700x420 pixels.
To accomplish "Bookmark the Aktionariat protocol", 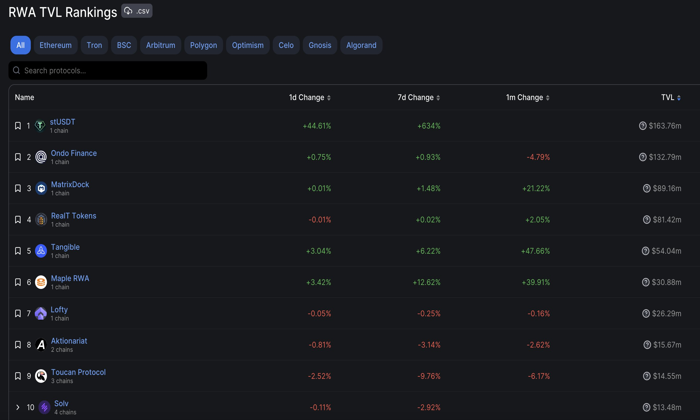I will point(18,345).
